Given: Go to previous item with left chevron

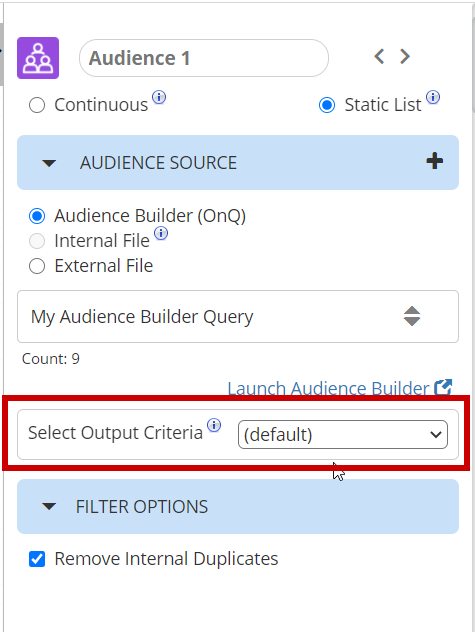Looking at the screenshot, I should click(x=379, y=56).
